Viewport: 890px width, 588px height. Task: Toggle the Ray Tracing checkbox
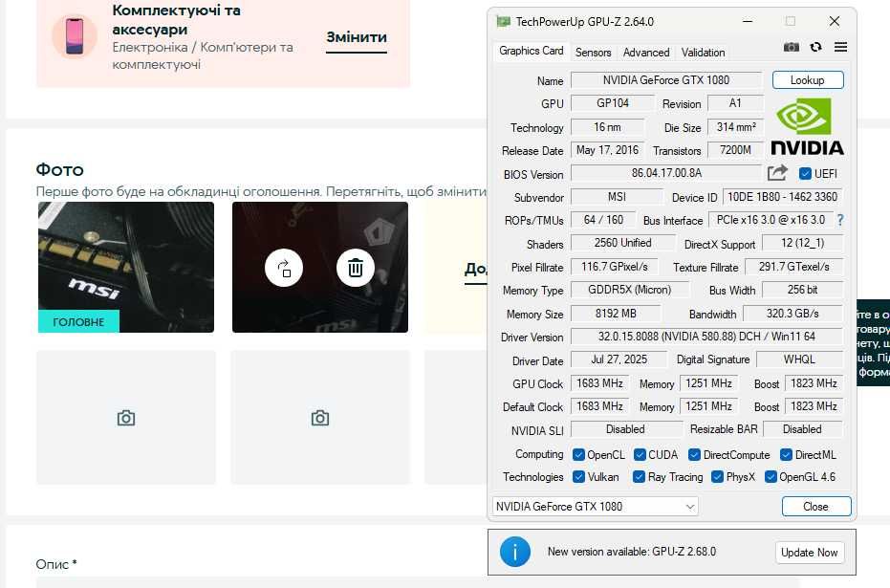[x=639, y=477]
